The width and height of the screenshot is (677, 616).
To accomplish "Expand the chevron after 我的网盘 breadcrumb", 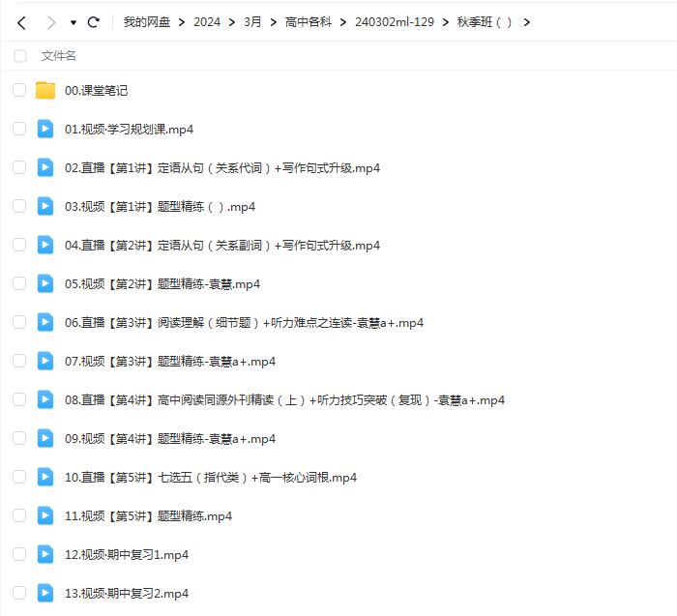I will (181, 22).
